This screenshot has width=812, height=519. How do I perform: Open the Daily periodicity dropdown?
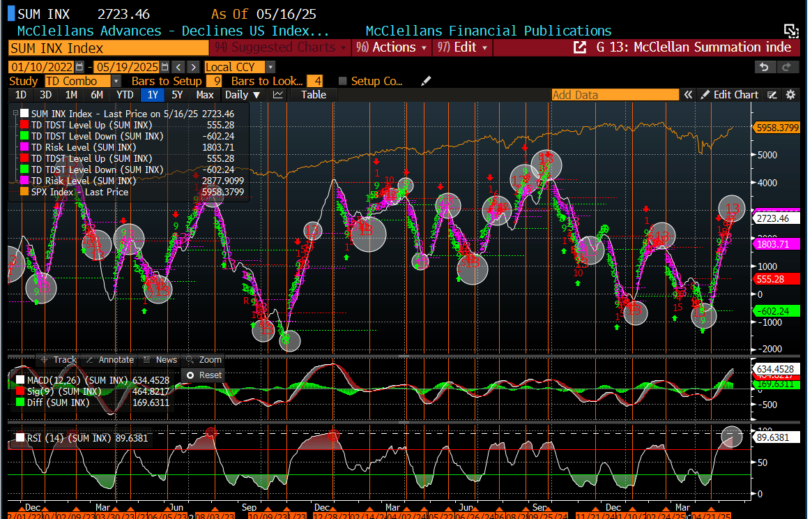243,95
